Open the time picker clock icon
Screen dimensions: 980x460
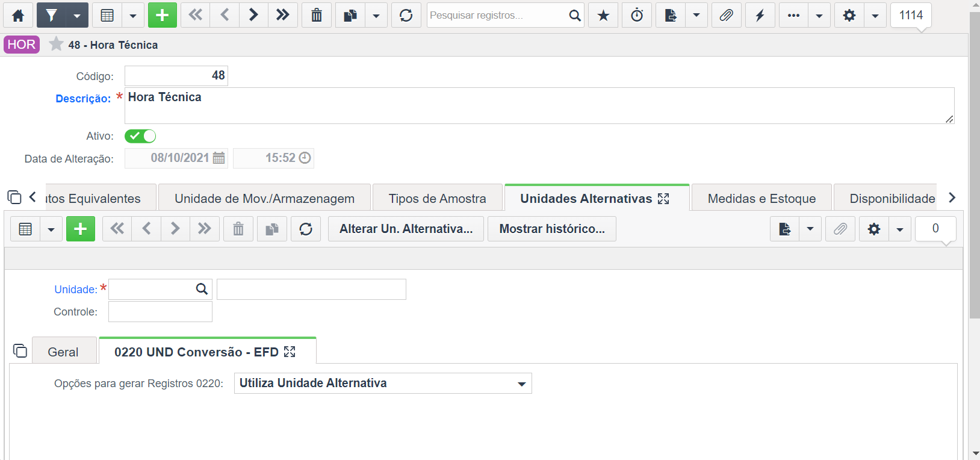[x=305, y=158]
